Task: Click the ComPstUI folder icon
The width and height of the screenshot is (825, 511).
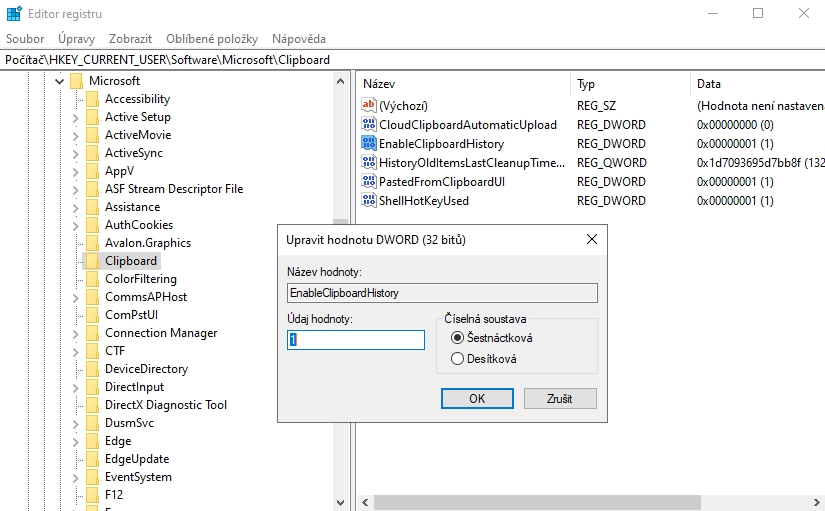Action: coord(92,315)
